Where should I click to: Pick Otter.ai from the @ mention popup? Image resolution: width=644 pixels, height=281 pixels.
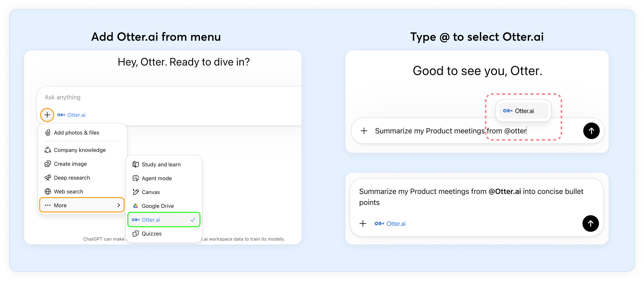coord(523,111)
